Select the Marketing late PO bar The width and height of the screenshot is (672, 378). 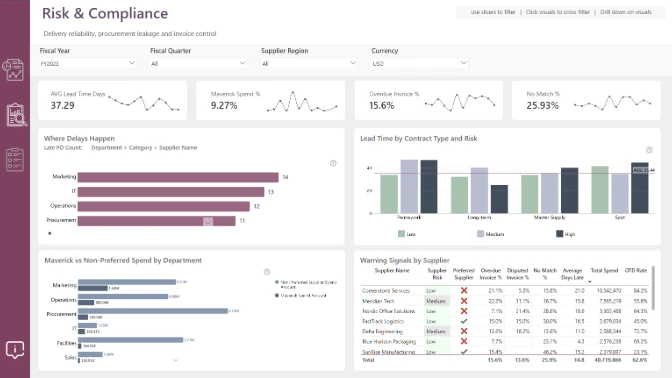click(178, 177)
